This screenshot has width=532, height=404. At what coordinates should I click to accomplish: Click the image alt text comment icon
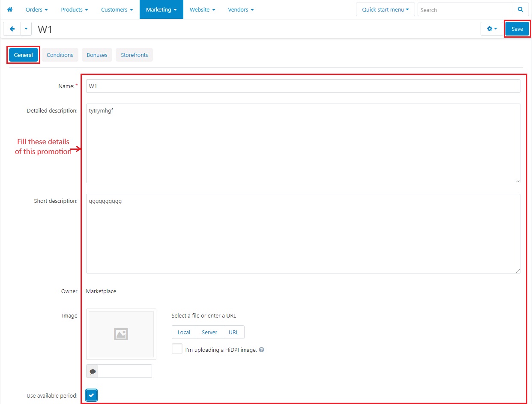pyautogui.click(x=92, y=371)
